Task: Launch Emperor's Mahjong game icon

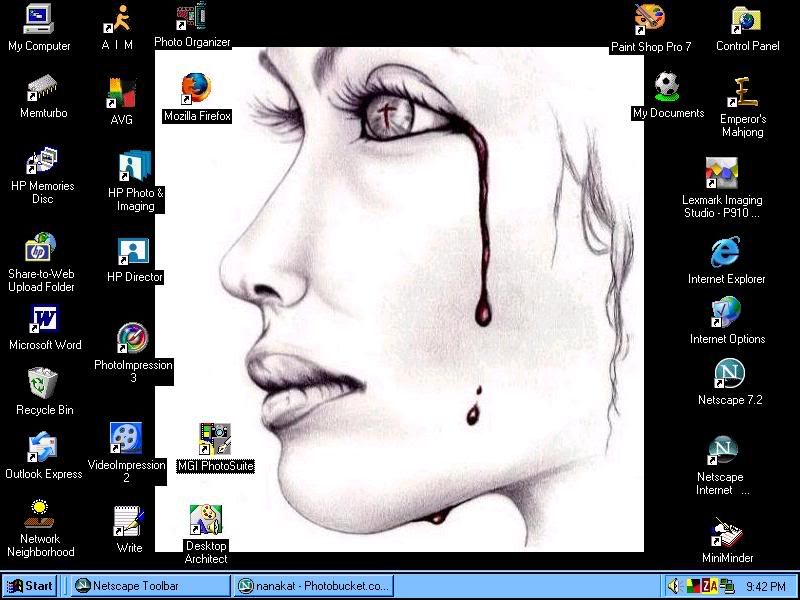Action: (x=742, y=93)
